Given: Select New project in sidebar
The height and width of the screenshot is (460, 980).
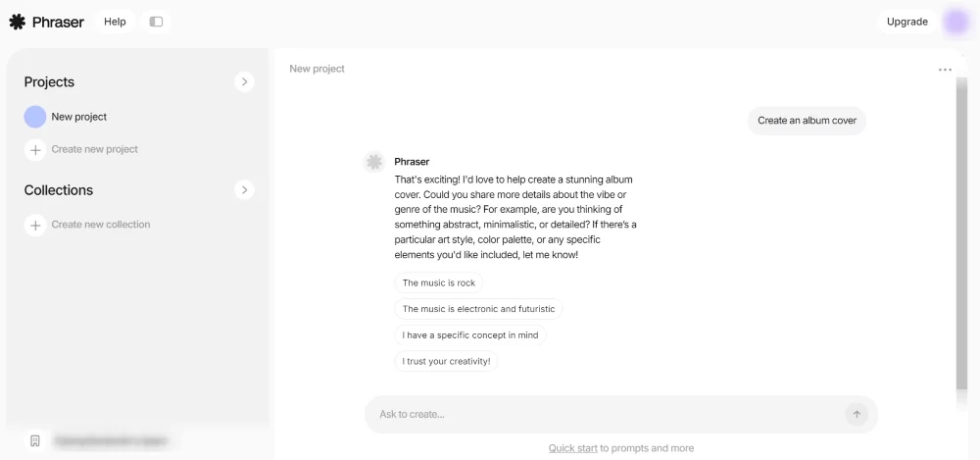Looking at the screenshot, I should [x=78, y=117].
